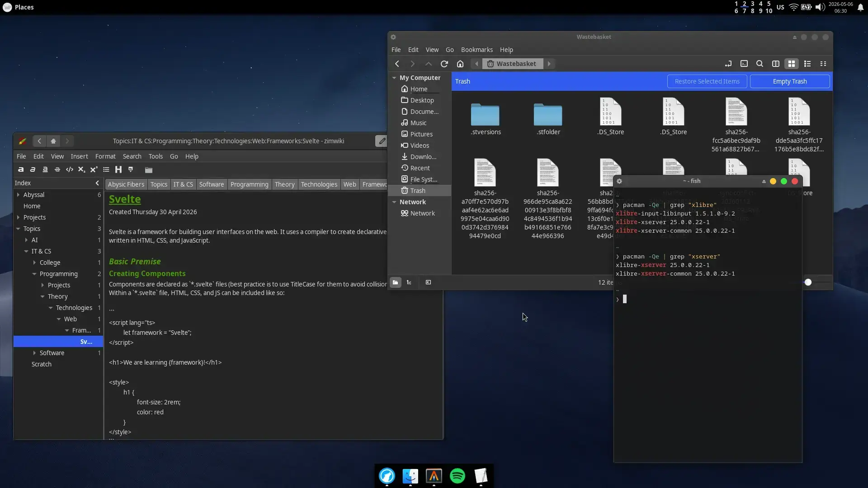Go back in Wastebasket file manager

click(396, 64)
